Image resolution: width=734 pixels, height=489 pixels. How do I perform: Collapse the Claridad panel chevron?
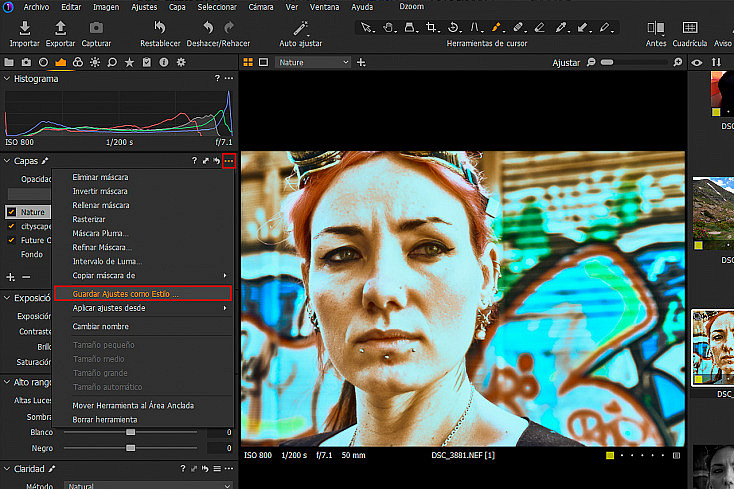(7, 469)
